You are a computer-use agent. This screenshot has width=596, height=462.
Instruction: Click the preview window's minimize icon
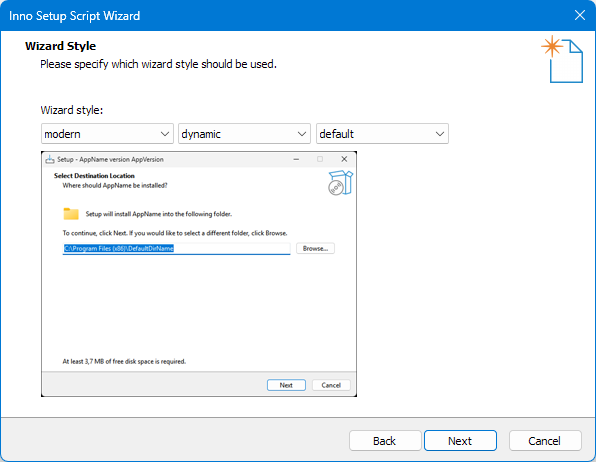pyautogui.click(x=296, y=159)
